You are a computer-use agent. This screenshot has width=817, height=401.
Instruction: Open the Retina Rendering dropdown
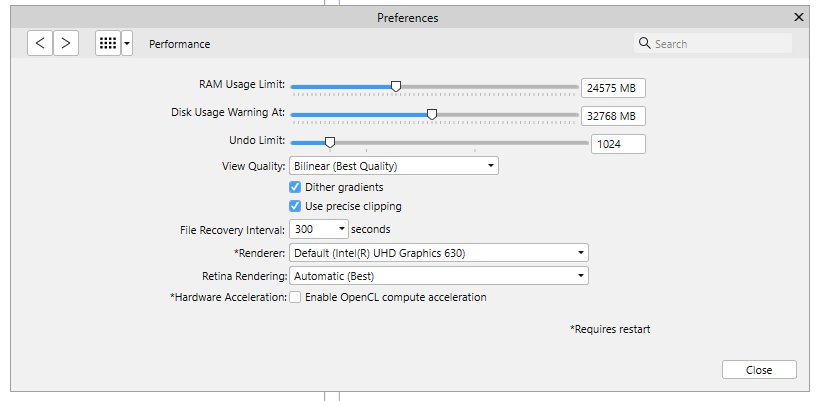pyautogui.click(x=439, y=276)
